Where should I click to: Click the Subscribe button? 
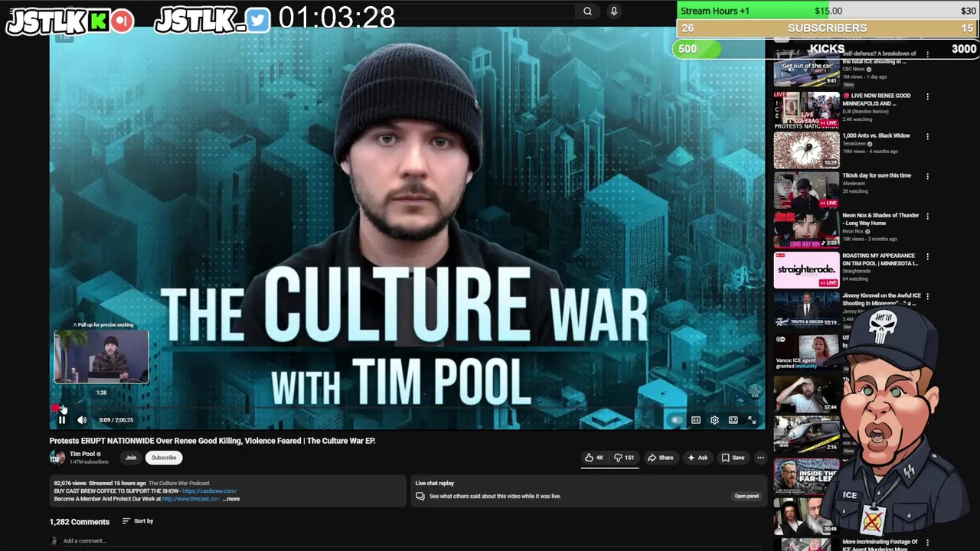(164, 458)
